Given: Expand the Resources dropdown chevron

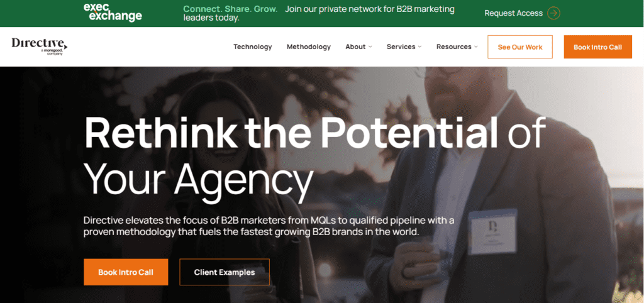Looking at the screenshot, I should [x=476, y=47].
